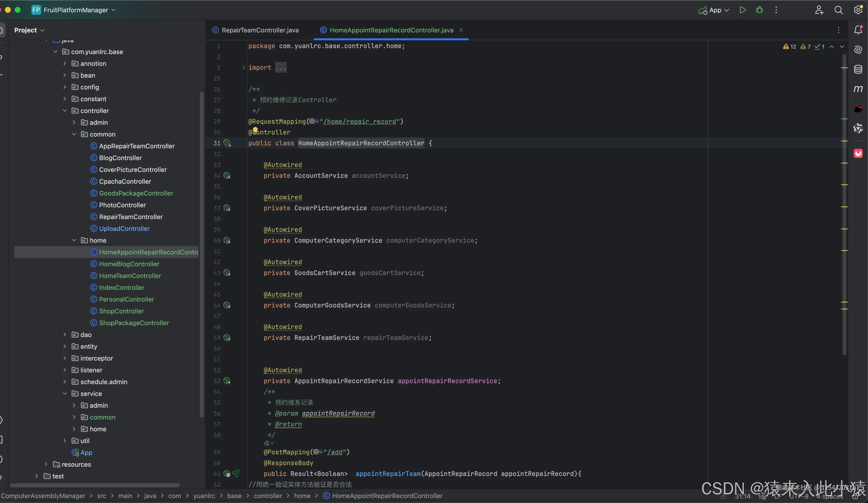Open IDE settings gear icon

pyautogui.click(x=858, y=10)
